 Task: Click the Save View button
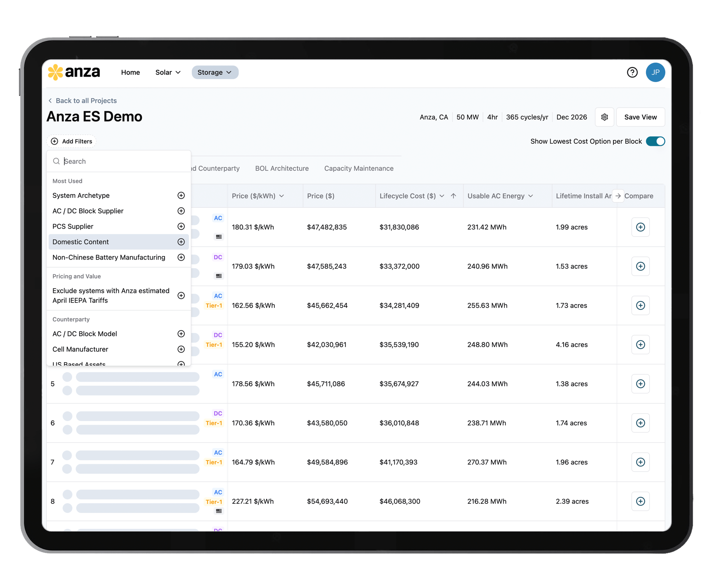pos(640,117)
